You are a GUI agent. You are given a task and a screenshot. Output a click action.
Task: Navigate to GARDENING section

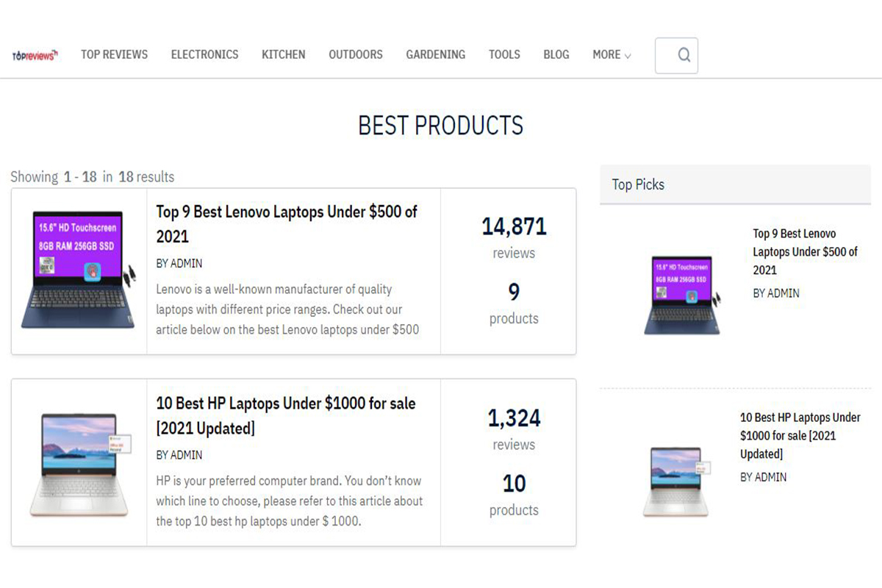(x=435, y=54)
